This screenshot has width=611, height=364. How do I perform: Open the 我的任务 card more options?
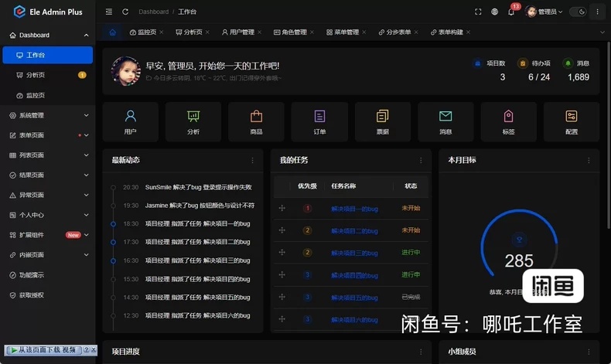[421, 161]
